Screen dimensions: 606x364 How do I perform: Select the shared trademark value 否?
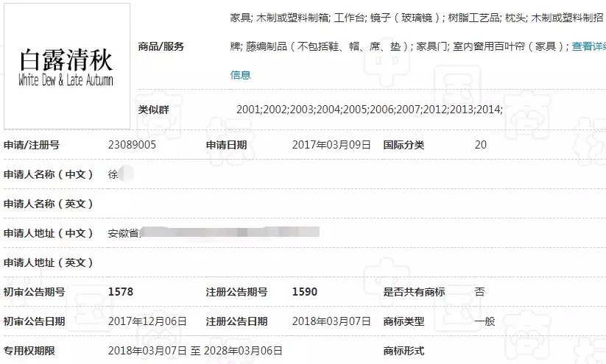[479, 292]
